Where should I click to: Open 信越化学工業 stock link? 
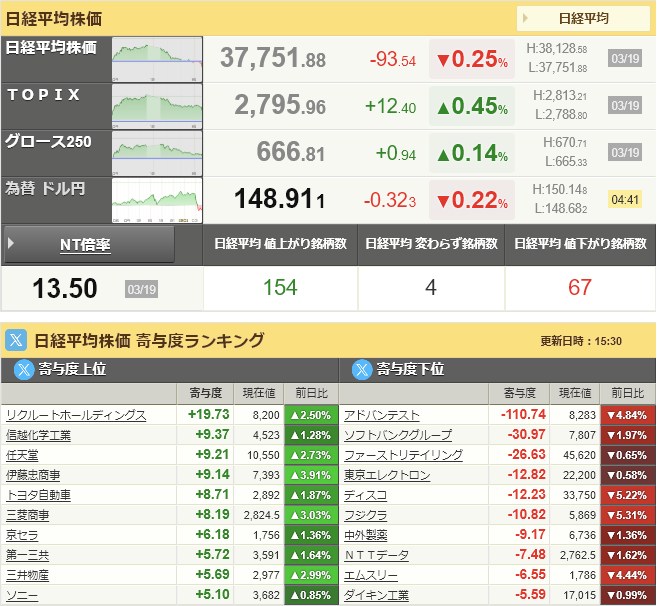(x=39, y=435)
